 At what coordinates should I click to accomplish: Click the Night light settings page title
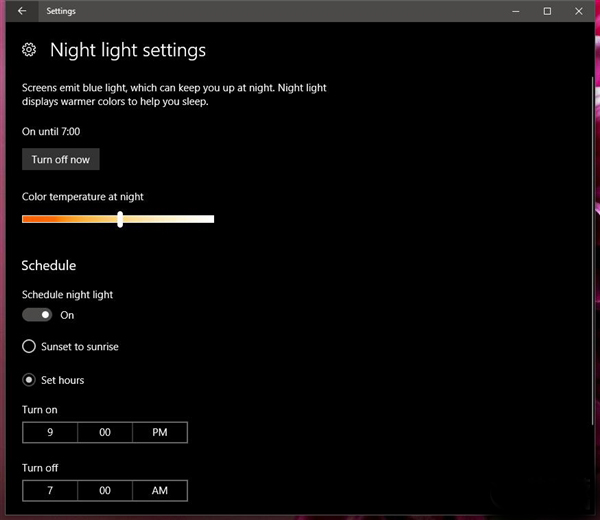128,51
